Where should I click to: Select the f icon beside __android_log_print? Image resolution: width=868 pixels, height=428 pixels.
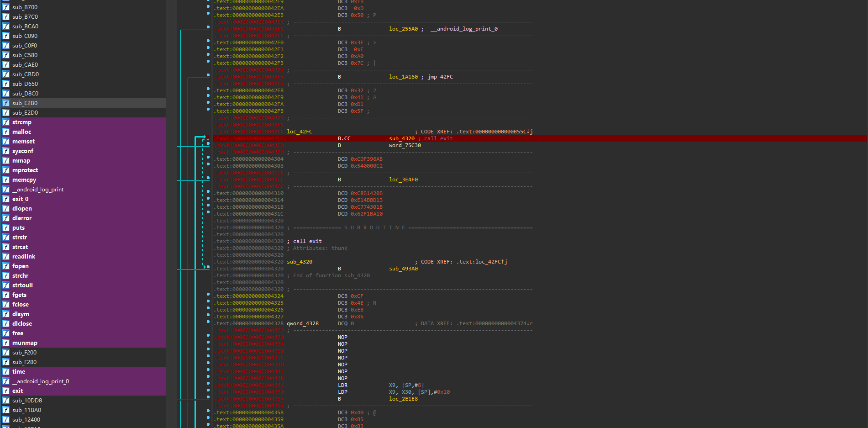point(5,189)
